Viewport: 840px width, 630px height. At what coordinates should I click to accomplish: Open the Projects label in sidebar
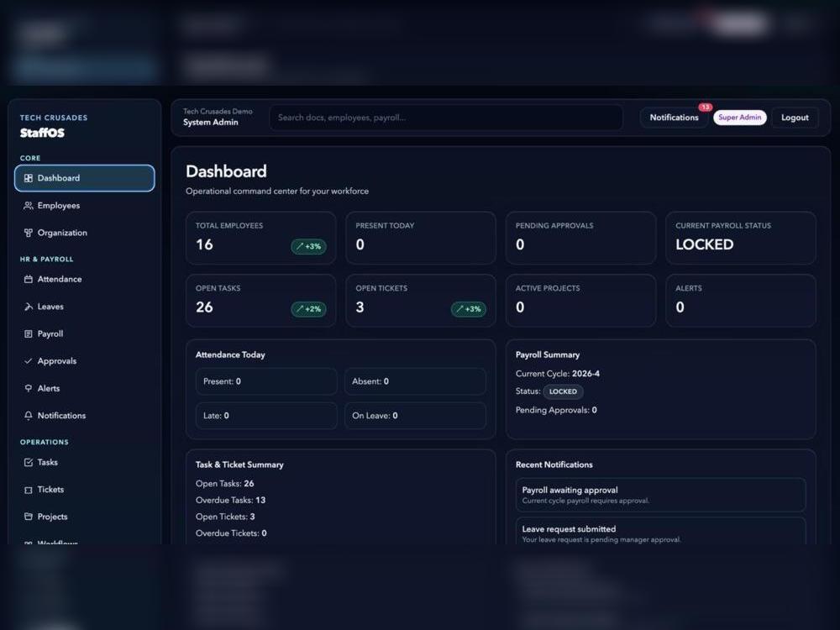52,517
